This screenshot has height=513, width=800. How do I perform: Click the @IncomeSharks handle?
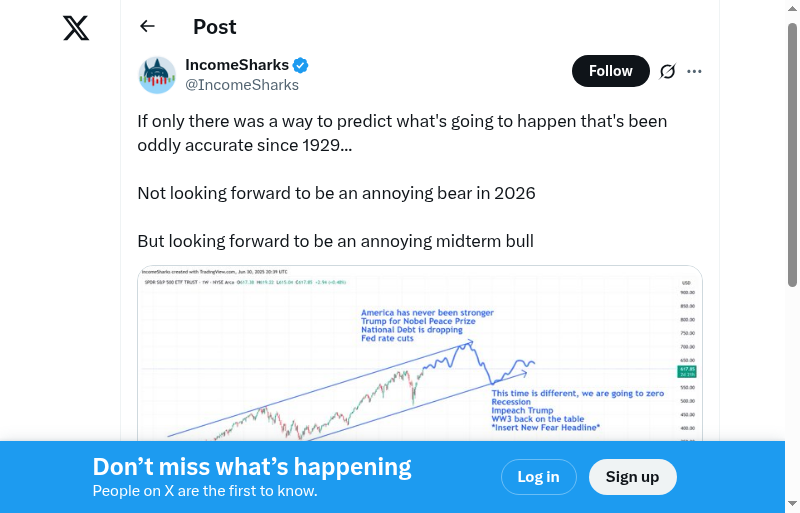coord(242,85)
